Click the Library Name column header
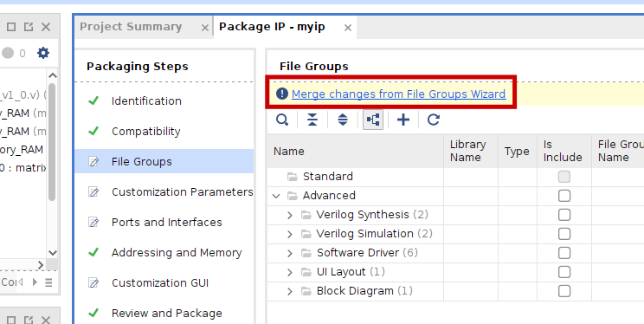 pos(471,151)
